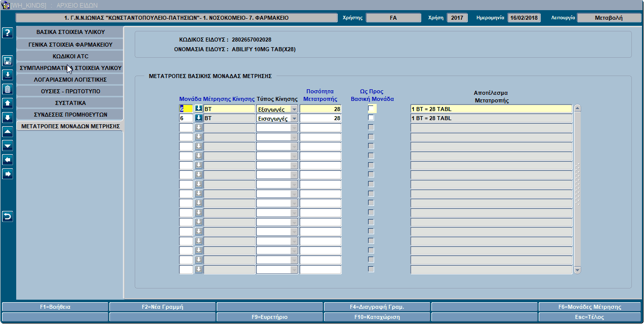This screenshot has width=644, height=324.
Task: Click the download arrow icon below the save icon
Action: point(8,75)
